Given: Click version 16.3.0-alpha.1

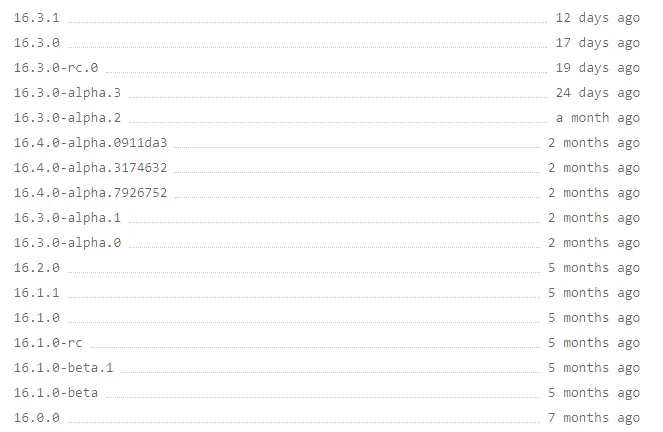Looking at the screenshot, I should tap(67, 217).
